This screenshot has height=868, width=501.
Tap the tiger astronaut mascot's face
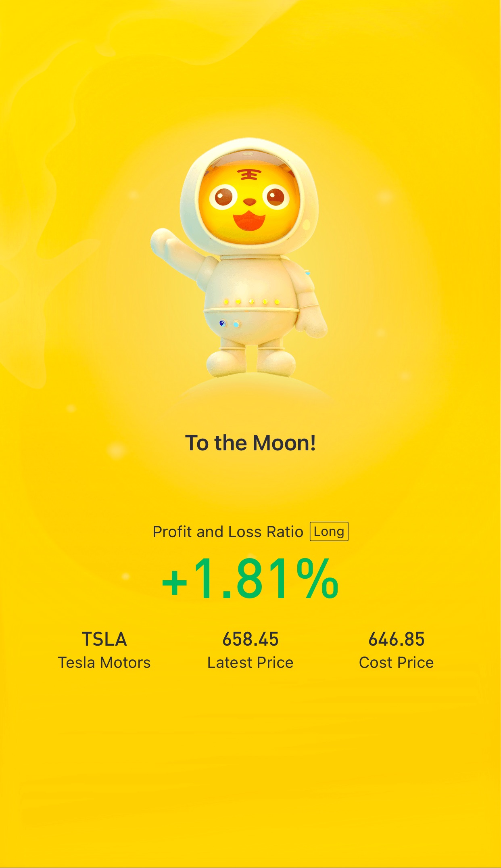click(250, 202)
